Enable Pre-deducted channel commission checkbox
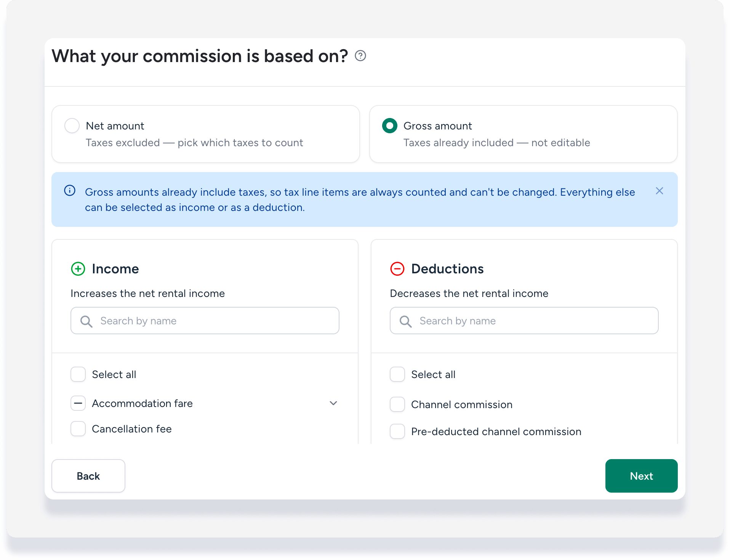Screen dimensions: 730x560 (x=397, y=431)
